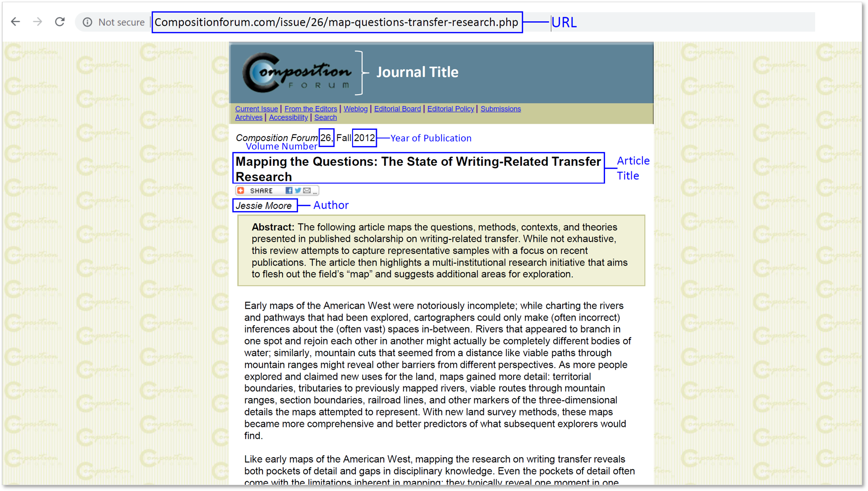868x491 pixels.
Task: Click the Archives navigation link
Action: [248, 117]
